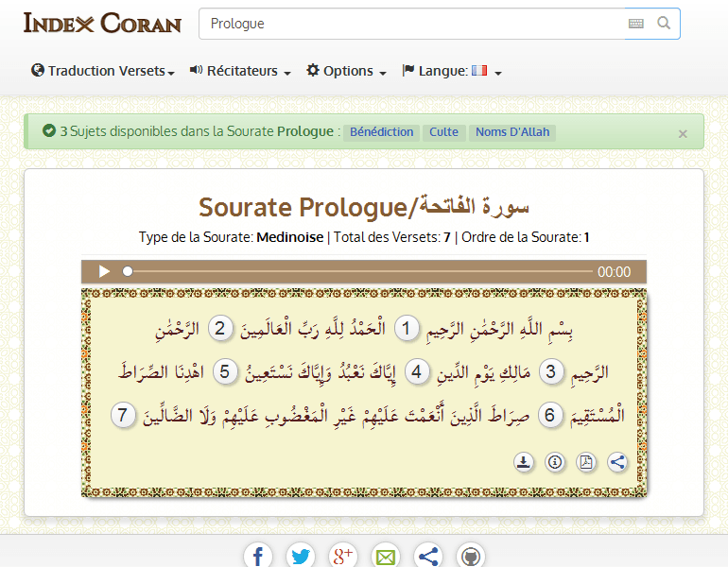Click the download icon in the surah panel
The width and height of the screenshot is (728, 567).
tap(524, 462)
